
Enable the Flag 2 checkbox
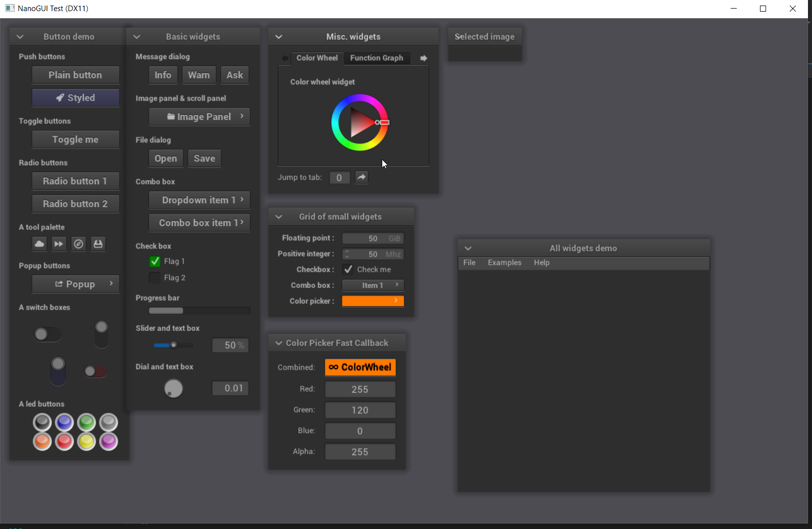click(x=154, y=277)
